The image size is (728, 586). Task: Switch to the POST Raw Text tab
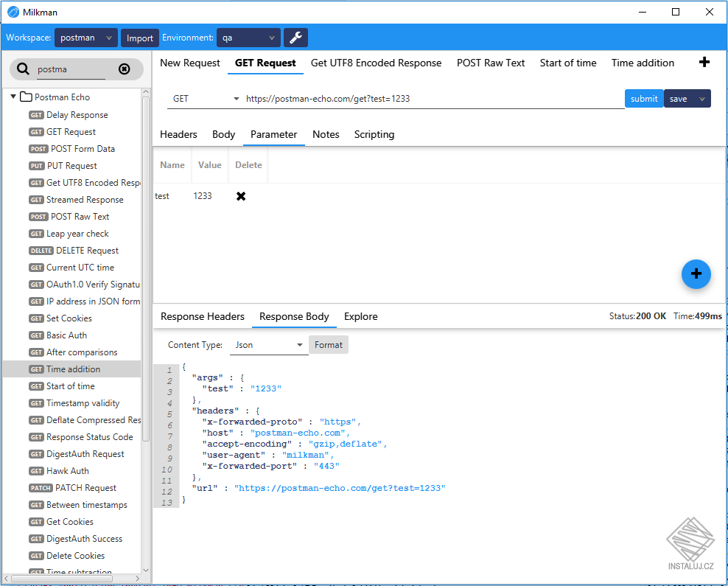pyautogui.click(x=491, y=63)
